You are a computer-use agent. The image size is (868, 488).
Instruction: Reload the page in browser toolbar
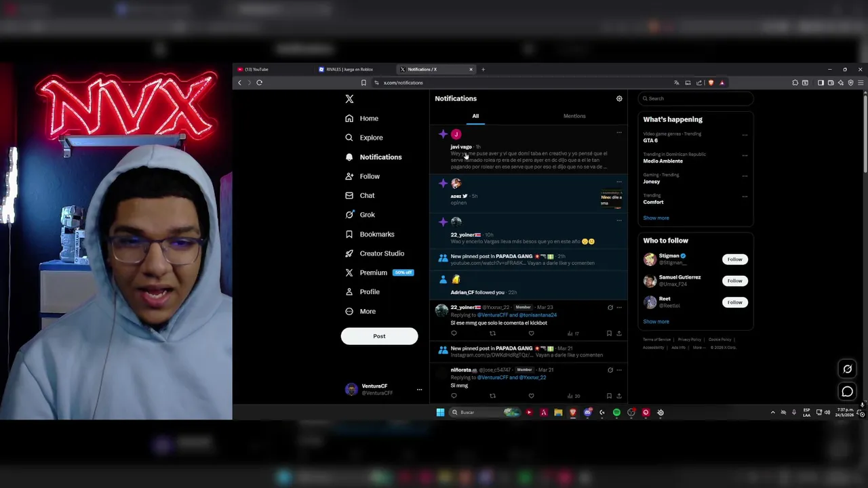[259, 83]
